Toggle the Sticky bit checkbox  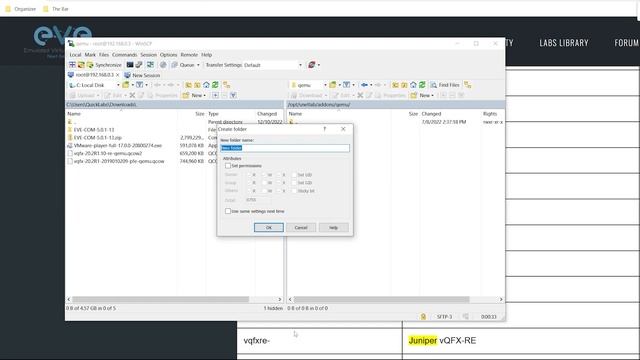click(x=294, y=191)
